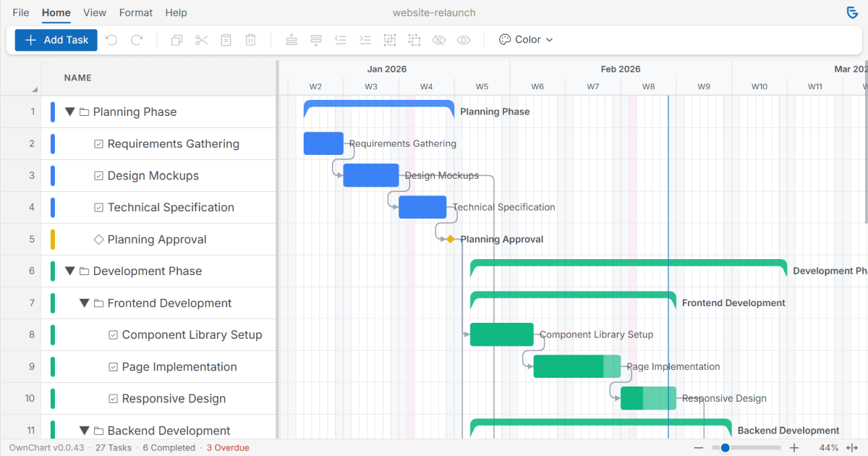Image resolution: width=868 pixels, height=456 pixels.
Task: Redo the last action
Action: (x=135, y=40)
